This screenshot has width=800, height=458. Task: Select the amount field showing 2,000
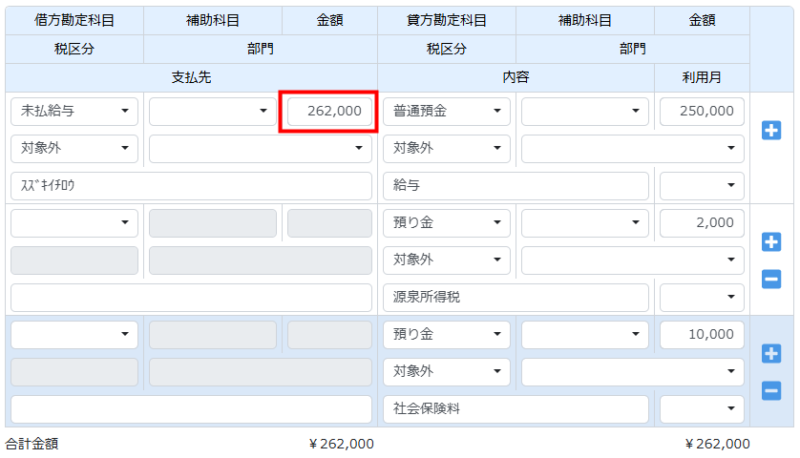tap(702, 223)
